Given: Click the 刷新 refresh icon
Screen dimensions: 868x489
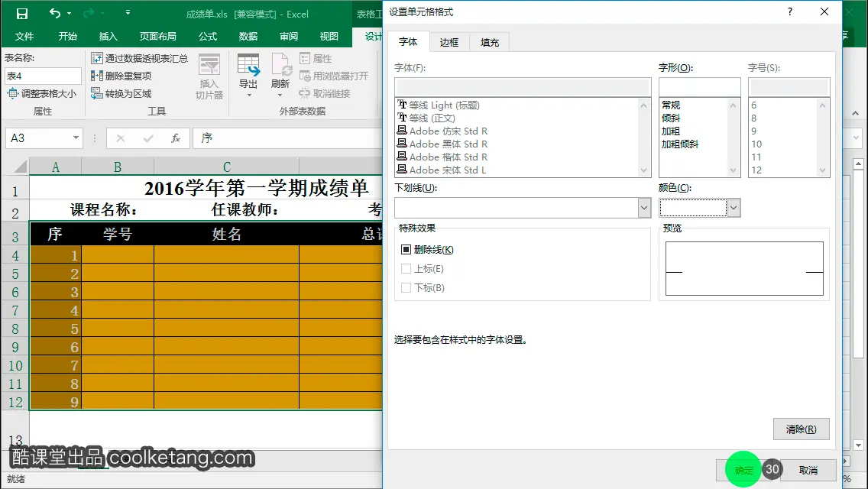Looking at the screenshot, I should point(280,65).
